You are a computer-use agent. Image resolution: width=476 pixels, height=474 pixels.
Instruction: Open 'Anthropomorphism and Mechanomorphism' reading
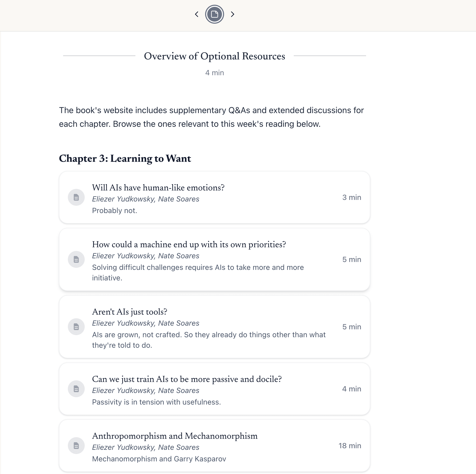175,436
